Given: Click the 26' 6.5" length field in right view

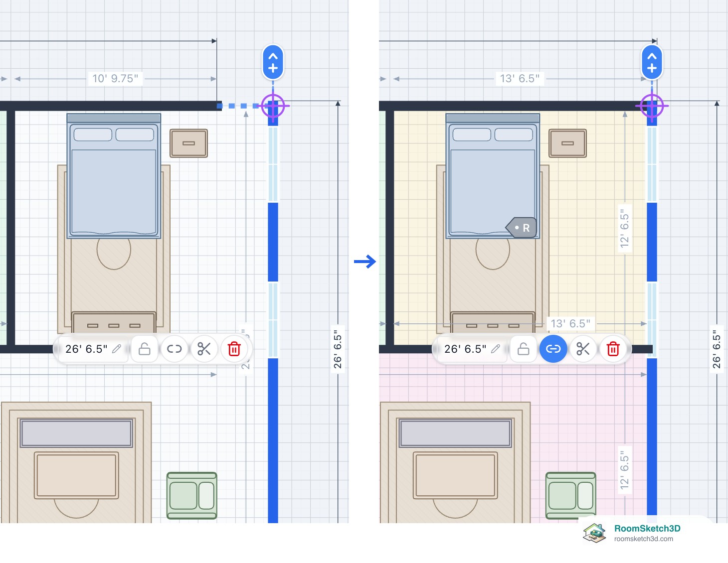Looking at the screenshot, I should 472,349.
